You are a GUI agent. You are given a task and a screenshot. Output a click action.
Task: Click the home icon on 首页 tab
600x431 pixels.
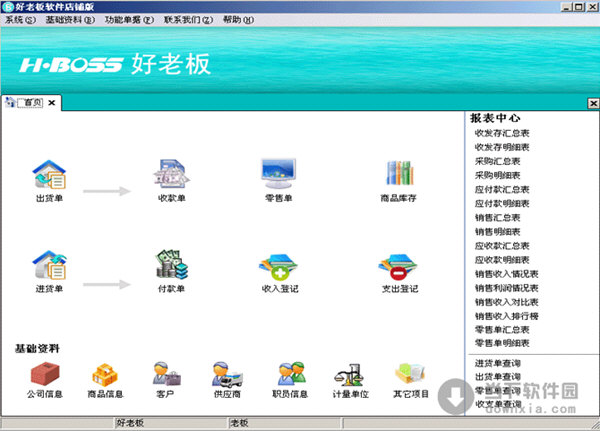[10, 103]
